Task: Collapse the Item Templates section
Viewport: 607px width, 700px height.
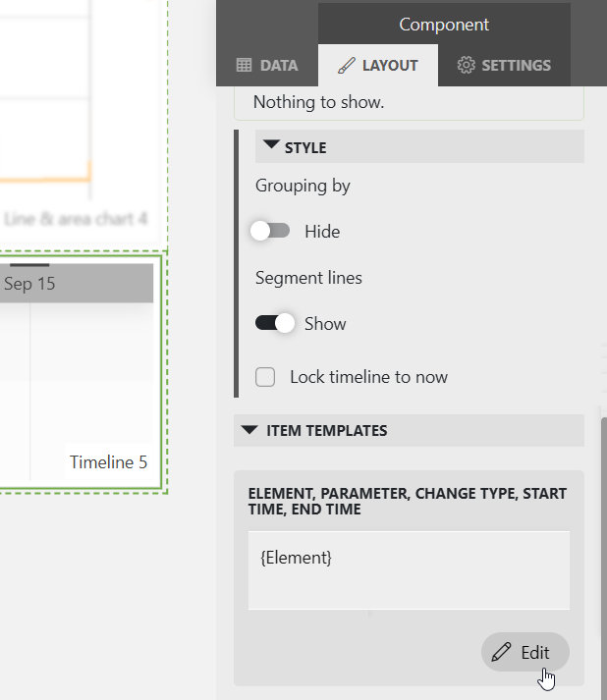Action: (x=249, y=430)
